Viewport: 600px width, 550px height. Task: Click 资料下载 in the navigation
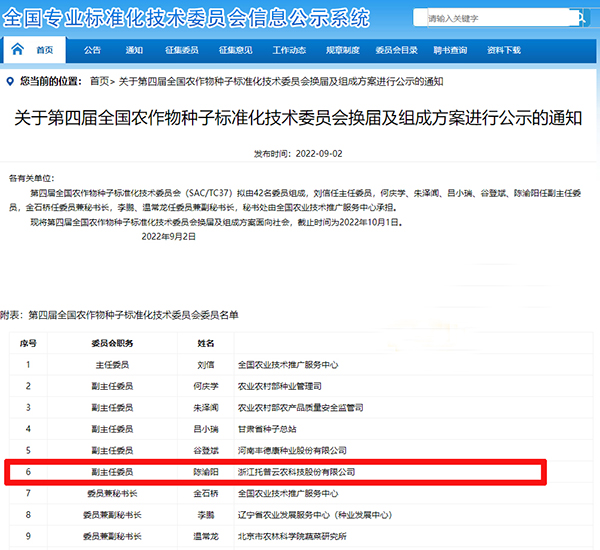click(503, 50)
